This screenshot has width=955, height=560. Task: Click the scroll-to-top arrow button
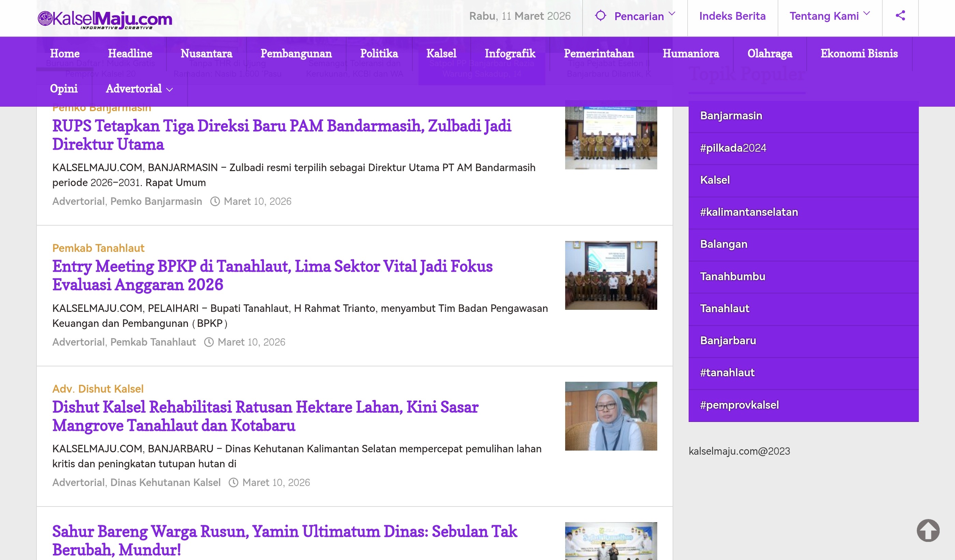click(928, 530)
